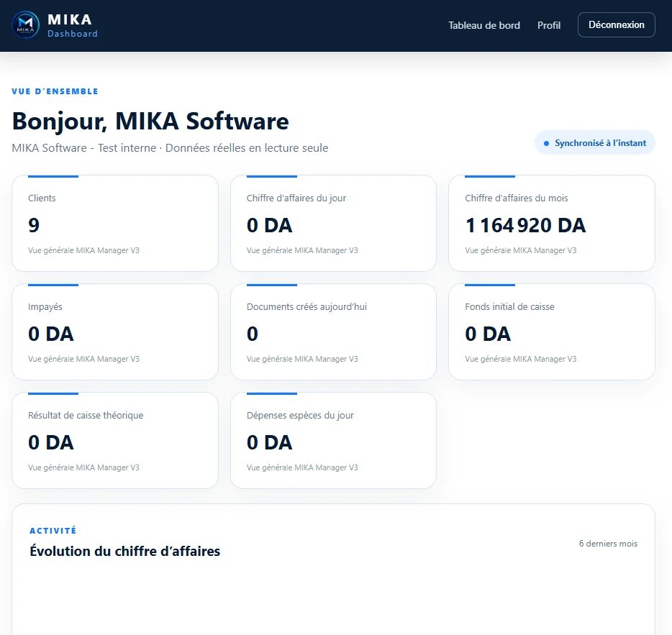Screen dimensions: 672x635
Task: Click the Impayés label
Action: (x=45, y=307)
